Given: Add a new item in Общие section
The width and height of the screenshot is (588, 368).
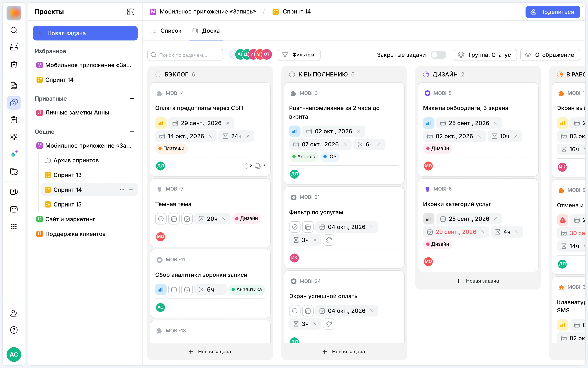Looking at the screenshot, I should coord(132,132).
